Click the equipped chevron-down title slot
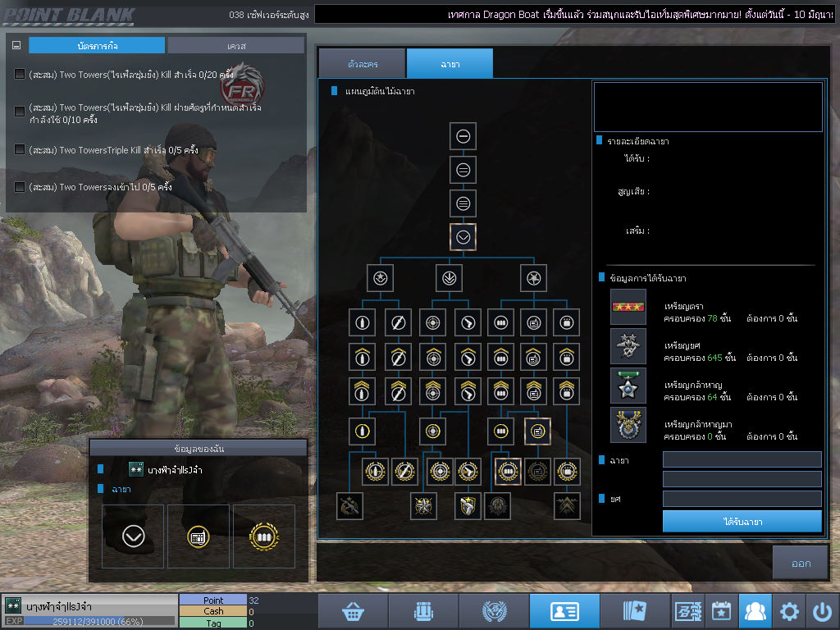The height and width of the screenshot is (630, 840). tap(133, 536)
